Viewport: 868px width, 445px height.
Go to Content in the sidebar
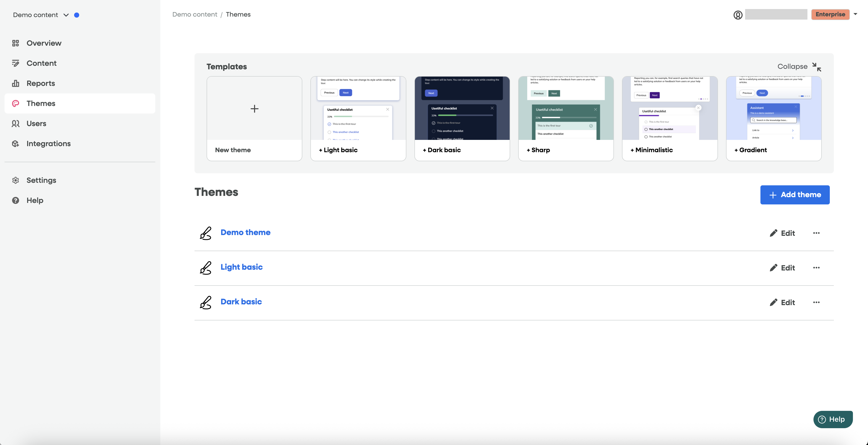pos(41,63)
